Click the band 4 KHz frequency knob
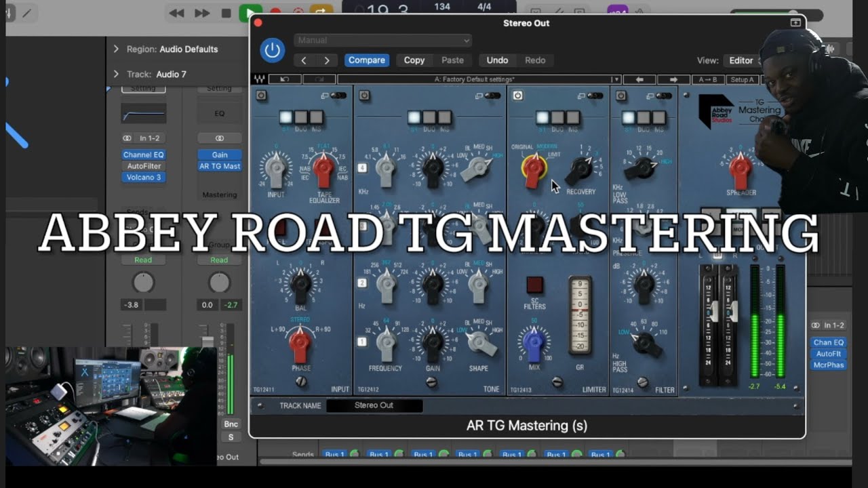Image resolution: width=868 pixels, height=488 pixels. 386,169
